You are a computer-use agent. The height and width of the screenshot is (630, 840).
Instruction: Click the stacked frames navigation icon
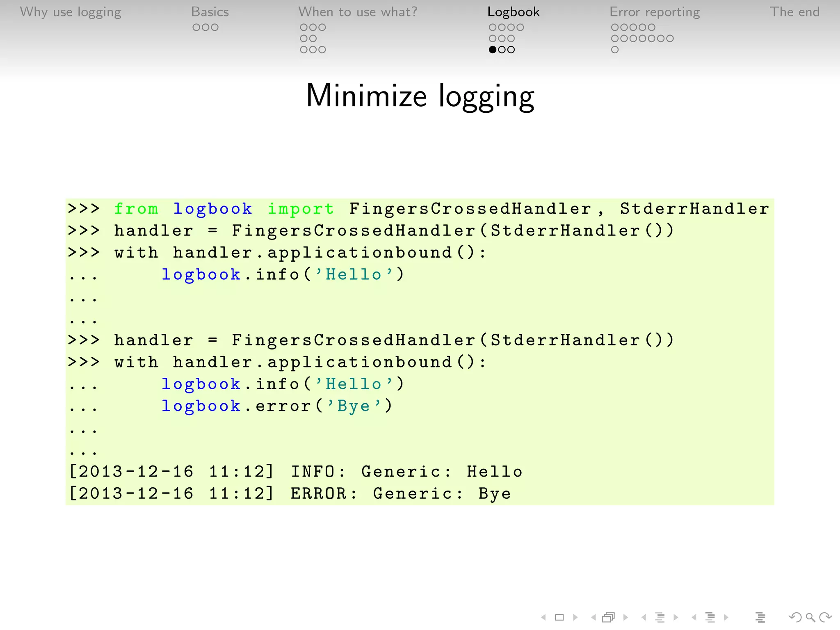pyautogui.click(x=609, y=617)
